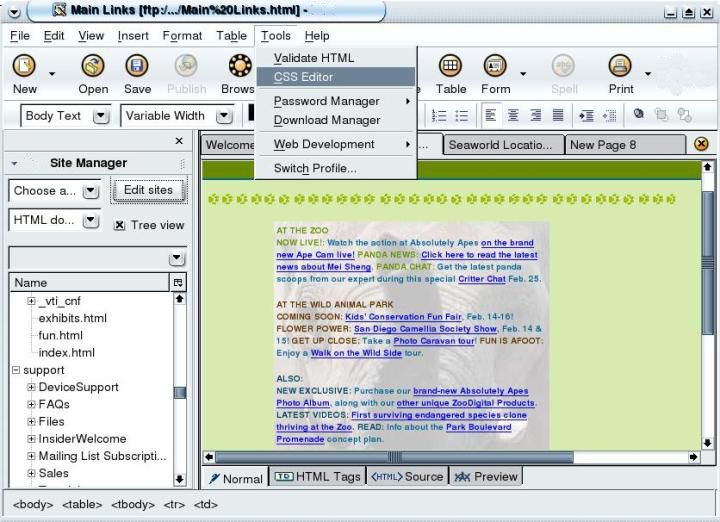Open Password Manager submenu
This screenshot has width=720, height=522.
tap(336, 101)
